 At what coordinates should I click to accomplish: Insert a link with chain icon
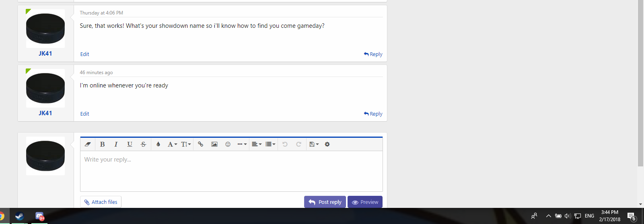point(200,144)
